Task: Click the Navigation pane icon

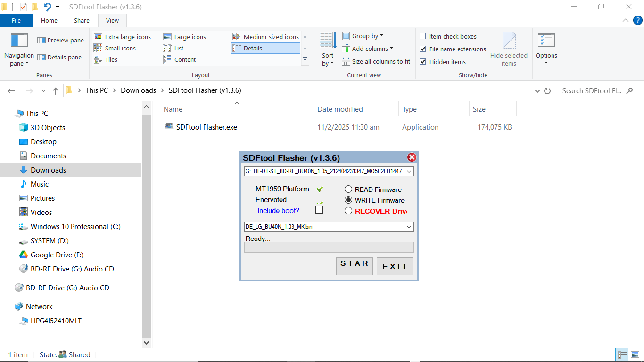Action: (19, 41)
